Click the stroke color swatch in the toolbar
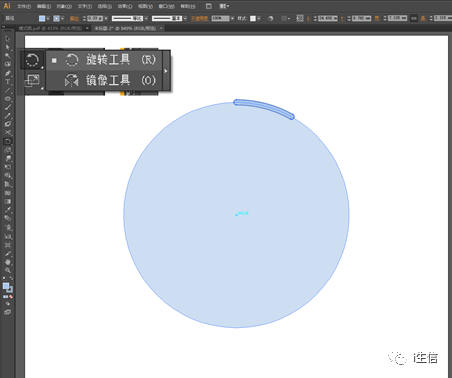 [x=10, y=290]
